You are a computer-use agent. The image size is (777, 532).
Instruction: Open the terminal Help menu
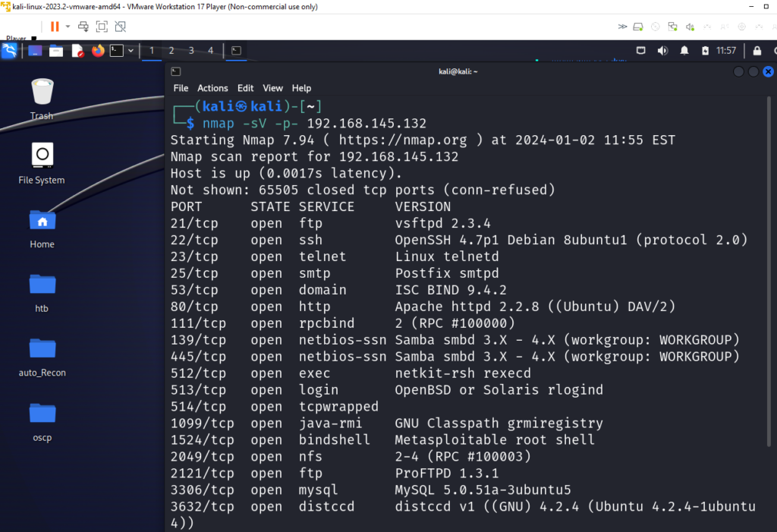click(x=301, y=88)
